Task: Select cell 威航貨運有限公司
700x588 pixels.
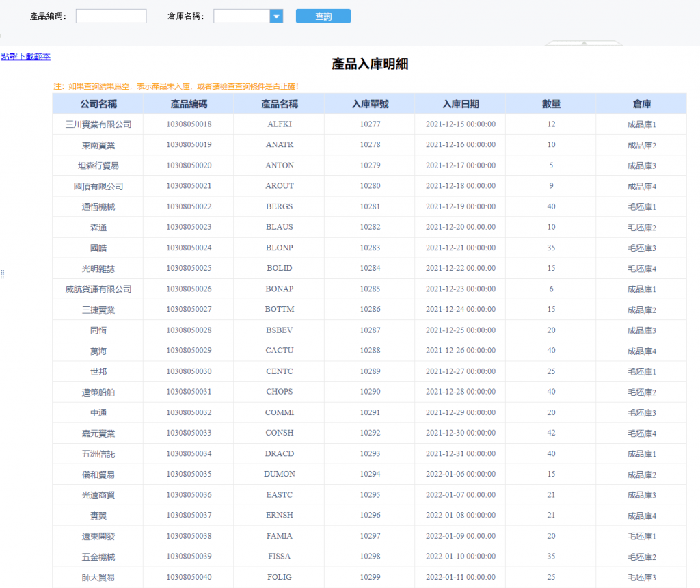Action: 98,289
